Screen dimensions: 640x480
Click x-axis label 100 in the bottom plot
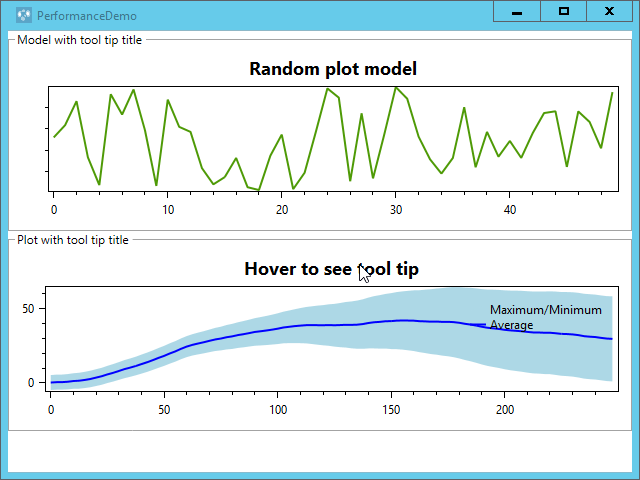click(x=278, y=409)
